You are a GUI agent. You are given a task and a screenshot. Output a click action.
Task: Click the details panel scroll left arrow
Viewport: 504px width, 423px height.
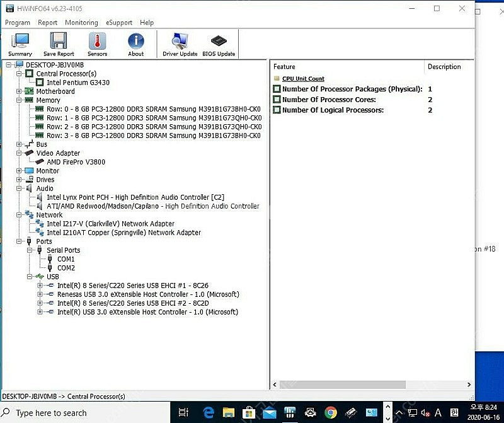coord(275,385)
